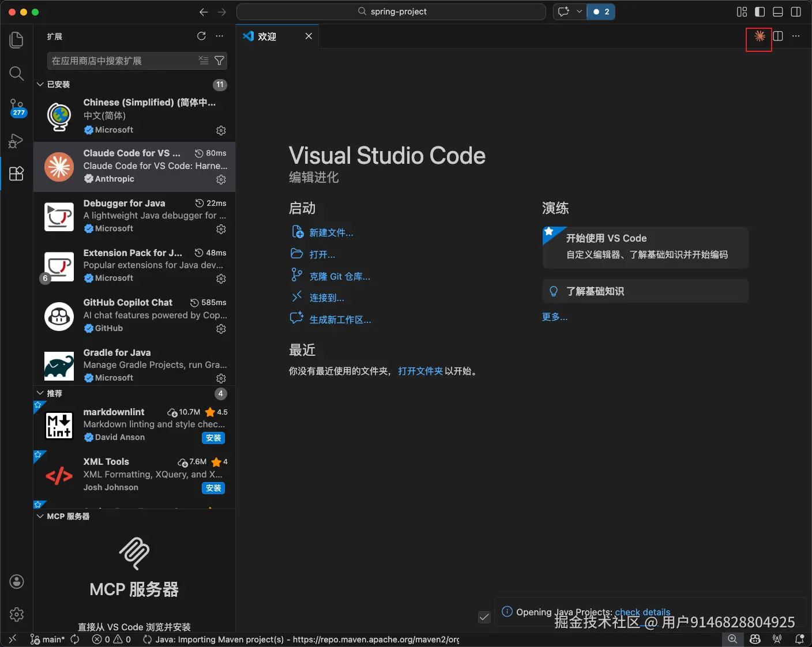The image size is (812, 647).
Task: Open Copilot status icon in status bar
Action: [755, 639]
